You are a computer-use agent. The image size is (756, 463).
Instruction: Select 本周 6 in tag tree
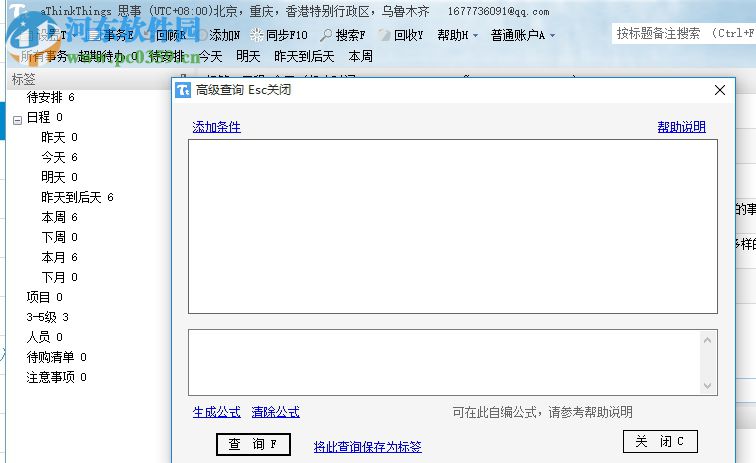[59, 217]
